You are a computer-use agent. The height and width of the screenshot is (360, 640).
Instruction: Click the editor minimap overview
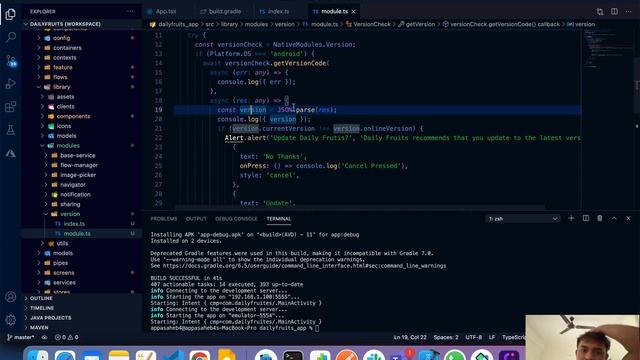[x=607, y=49]
